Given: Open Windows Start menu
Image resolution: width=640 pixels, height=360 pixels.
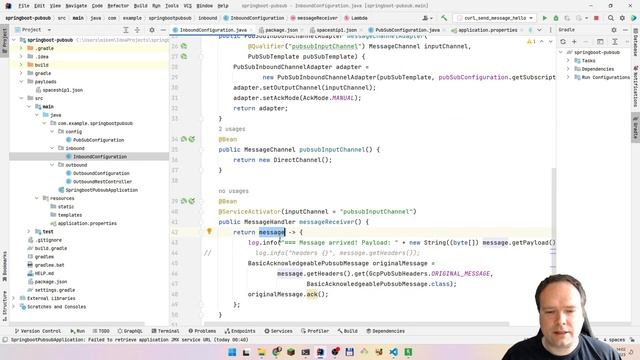Looking at the screenshot, I should 232,352.
